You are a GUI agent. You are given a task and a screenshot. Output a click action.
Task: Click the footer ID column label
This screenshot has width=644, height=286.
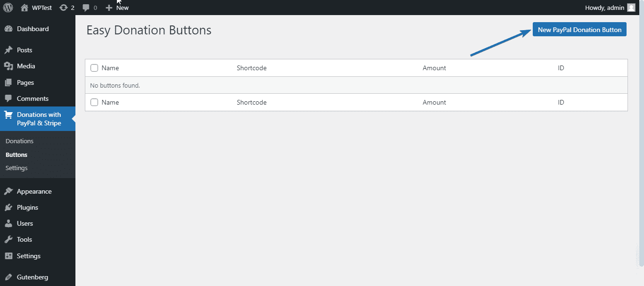(x=561, y=102)
